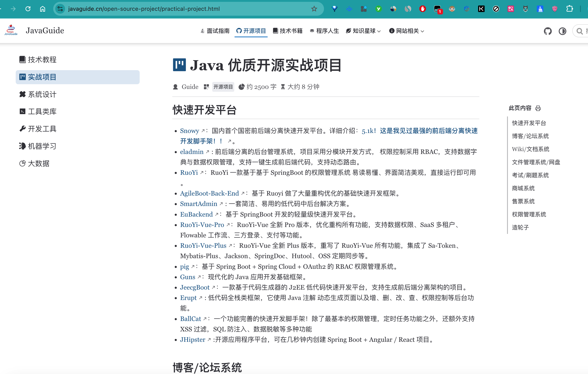Open the 程序人生 nav item
The image size is (588, 374).
324,31
